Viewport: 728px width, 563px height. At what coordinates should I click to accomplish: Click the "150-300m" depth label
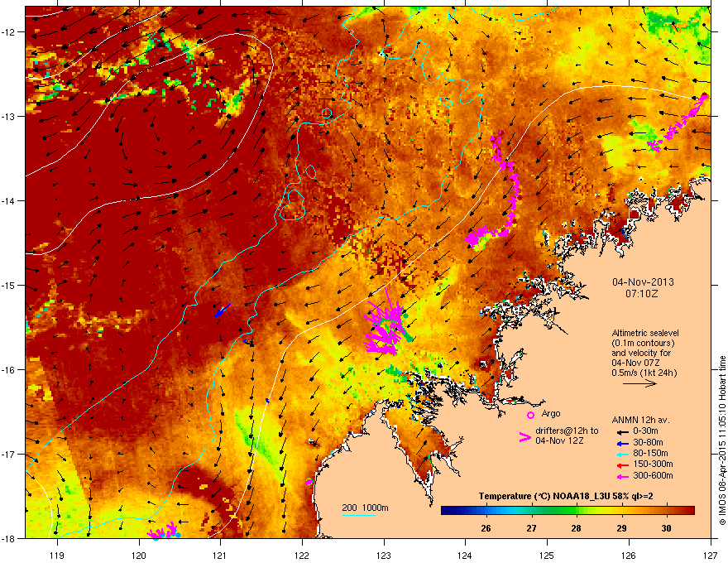[x=653, y=464]
